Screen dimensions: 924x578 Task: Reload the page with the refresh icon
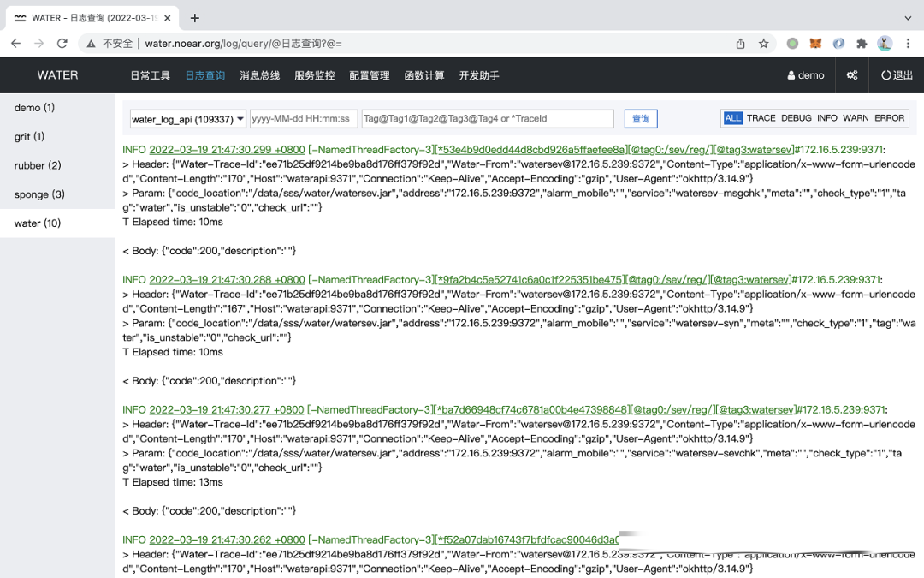coord(62,44)
